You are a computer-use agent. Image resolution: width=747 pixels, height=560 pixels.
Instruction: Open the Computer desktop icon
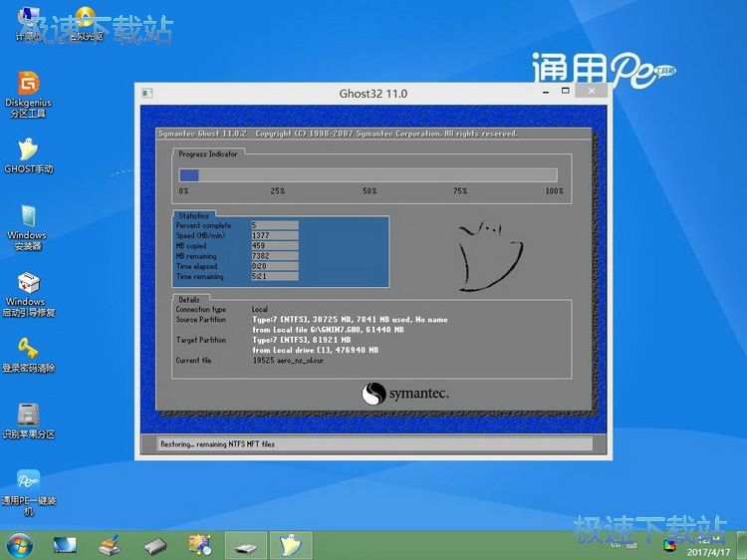(x=28, y=24)
